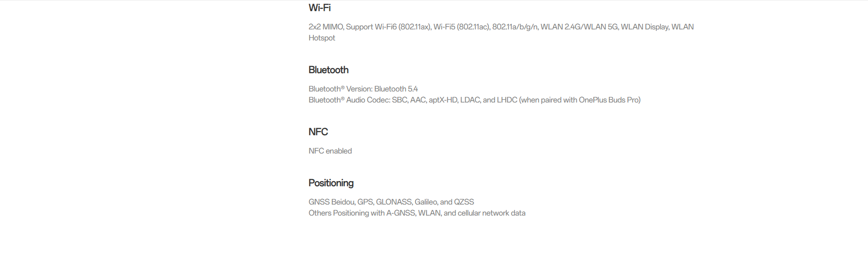Click the aptX-HD codec text
Viewport: 868px width, 262px height.
tap(443, 100)
